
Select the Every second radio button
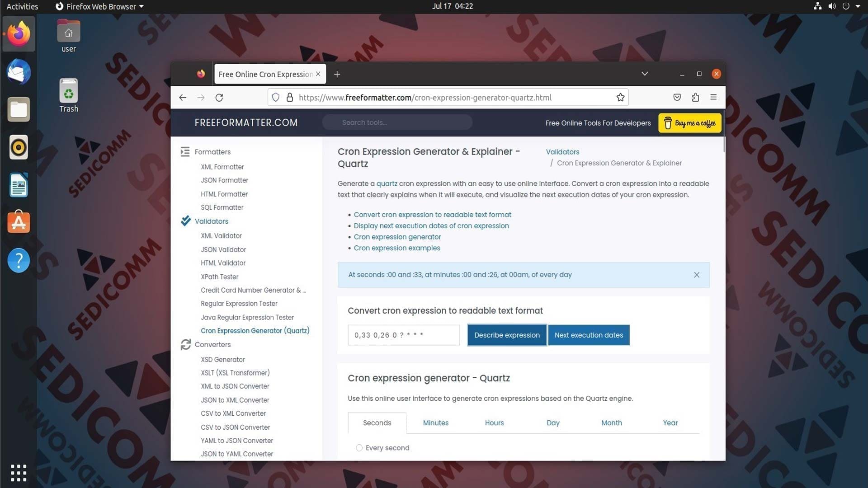[x=359, y=448]
